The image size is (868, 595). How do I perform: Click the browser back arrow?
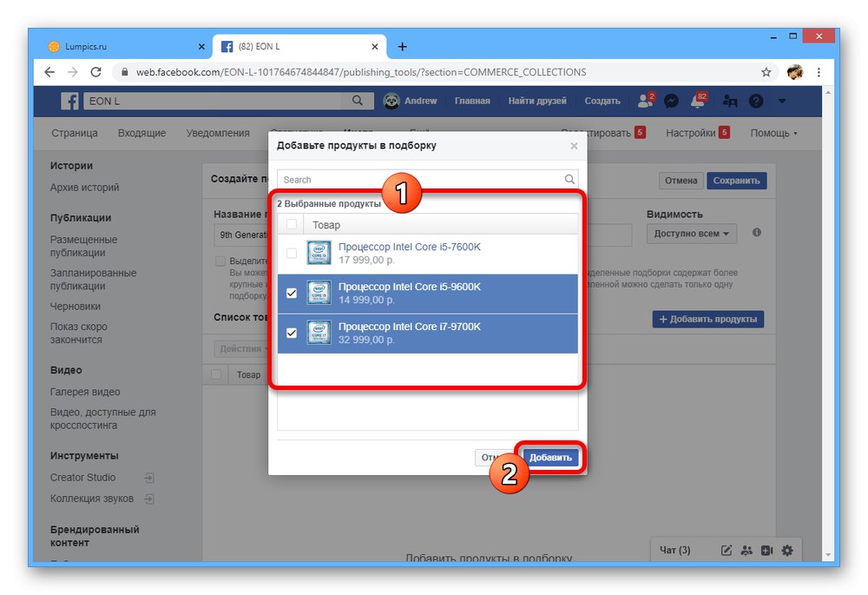(49, 72)
